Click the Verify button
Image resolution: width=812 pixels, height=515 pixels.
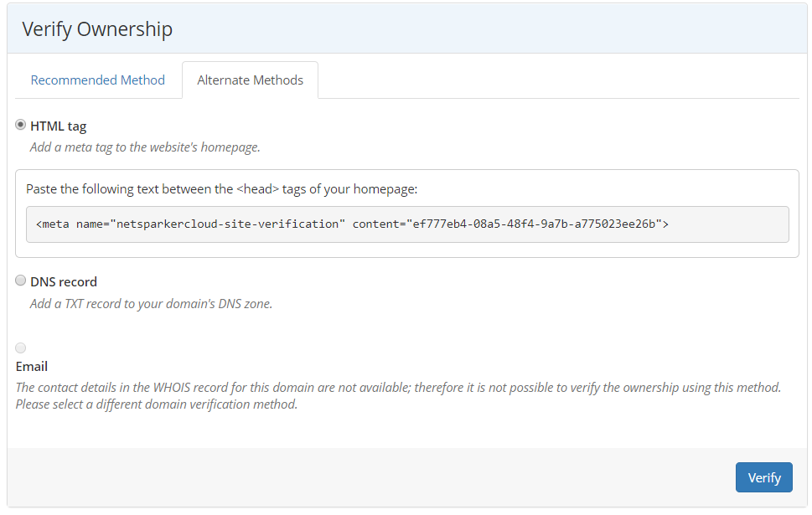763,476
